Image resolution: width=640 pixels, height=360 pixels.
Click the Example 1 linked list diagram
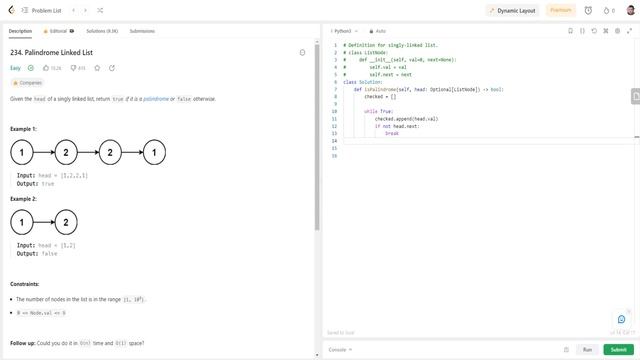(x=88, y=152)
